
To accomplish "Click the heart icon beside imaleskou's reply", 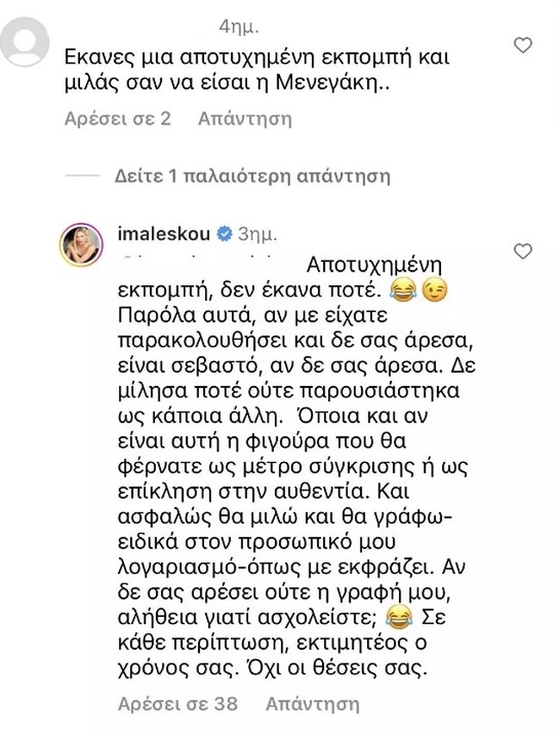I will 521,250.
